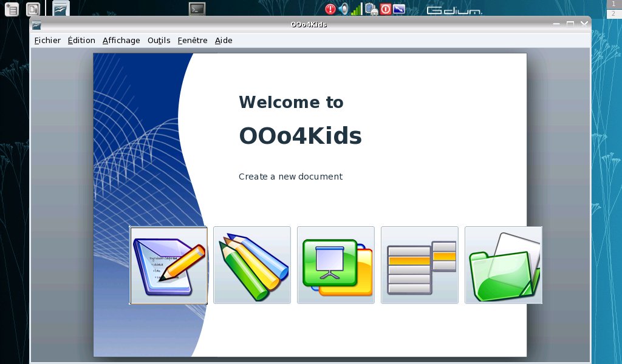Click the terminal icon in the top panel

[x=197, y=8]
